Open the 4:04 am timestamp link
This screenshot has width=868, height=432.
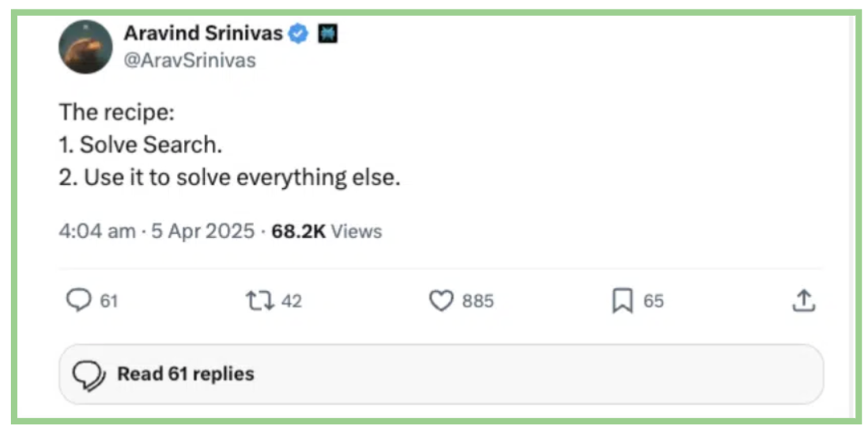click(x=97, y=232)
